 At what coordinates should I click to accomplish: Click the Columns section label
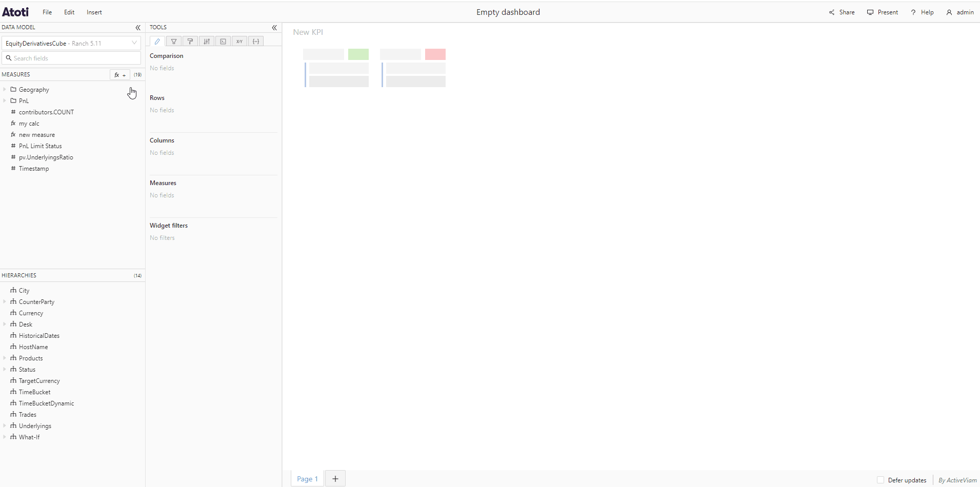point(162,140)
